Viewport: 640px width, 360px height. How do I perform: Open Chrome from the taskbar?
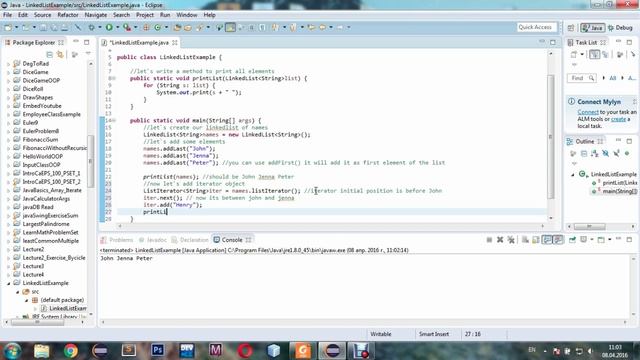click(x=70, y=351)
